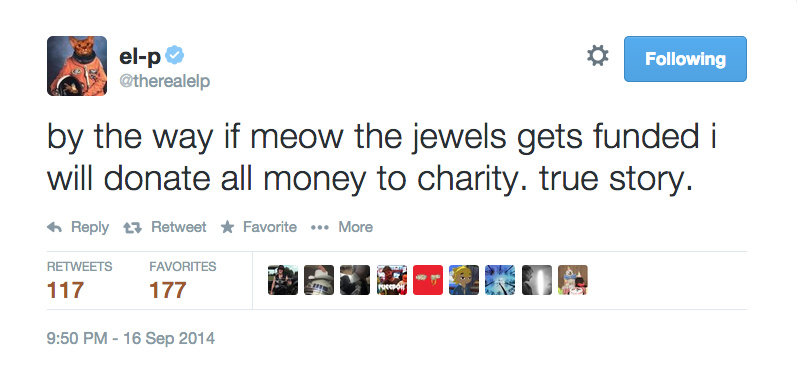Click the Retweet text label

(179, 227)
